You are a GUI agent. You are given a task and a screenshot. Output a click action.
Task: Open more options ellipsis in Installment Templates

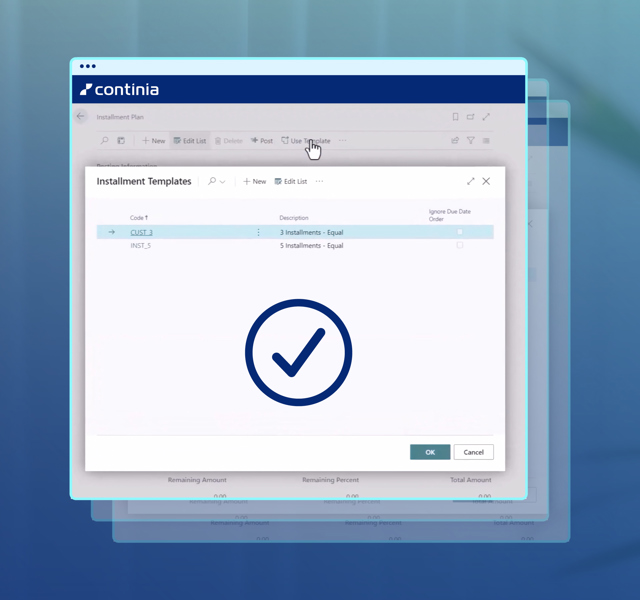point(319,182)
